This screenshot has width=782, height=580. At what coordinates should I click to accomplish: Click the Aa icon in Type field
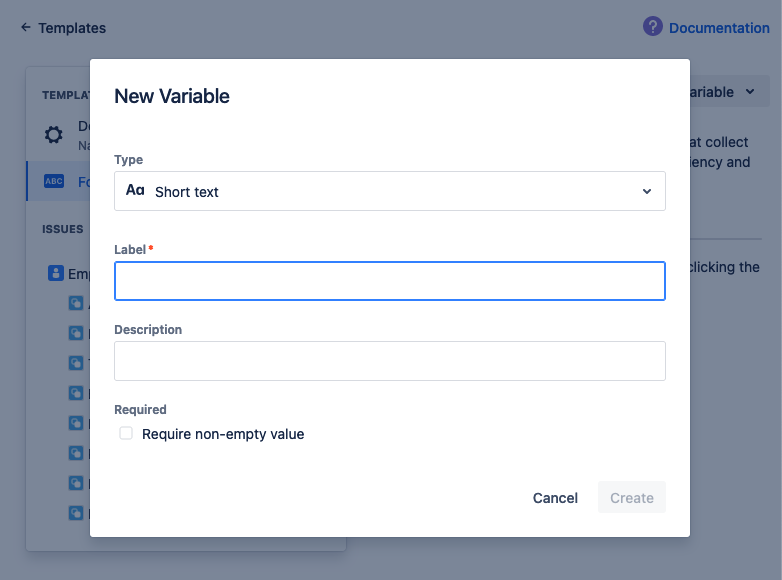[135, 191]
